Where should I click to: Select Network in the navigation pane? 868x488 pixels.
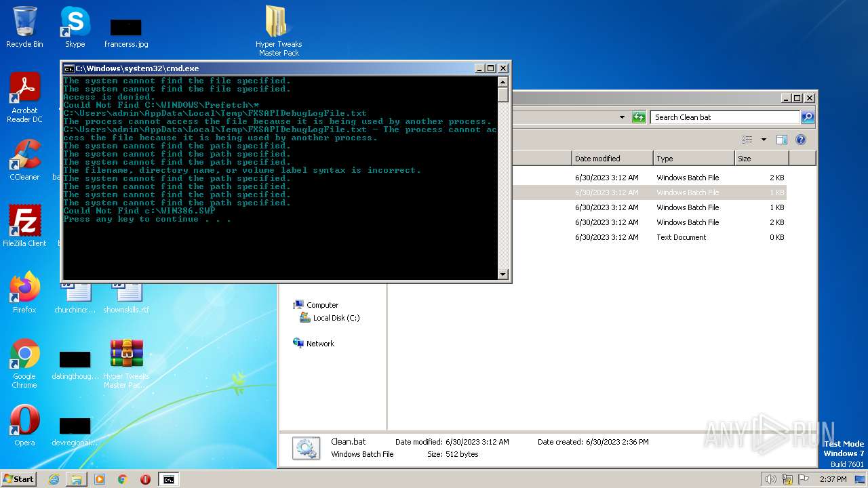tap(319, 344)
